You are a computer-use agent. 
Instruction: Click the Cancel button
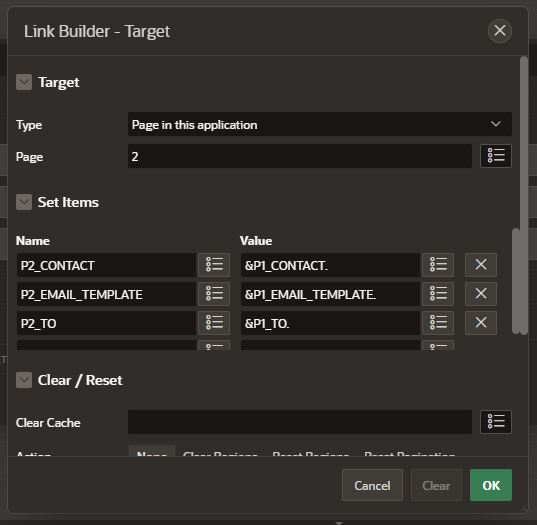[x=372, y=485]
